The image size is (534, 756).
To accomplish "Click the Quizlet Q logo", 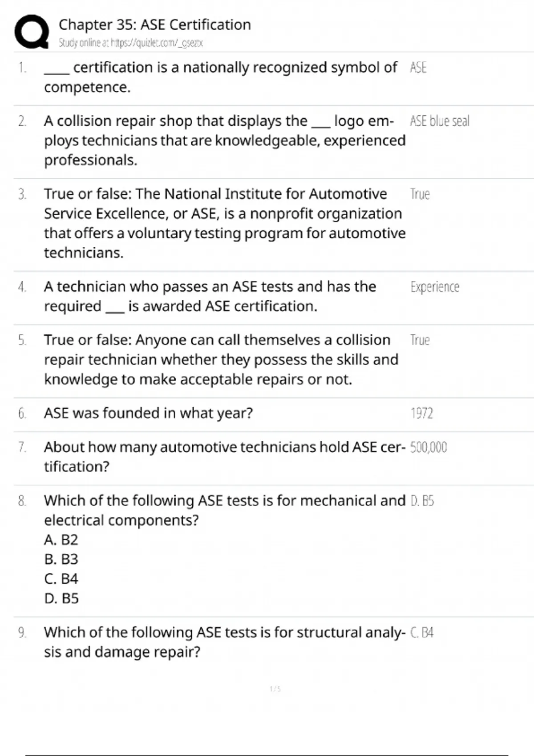I will click(32, 32).
